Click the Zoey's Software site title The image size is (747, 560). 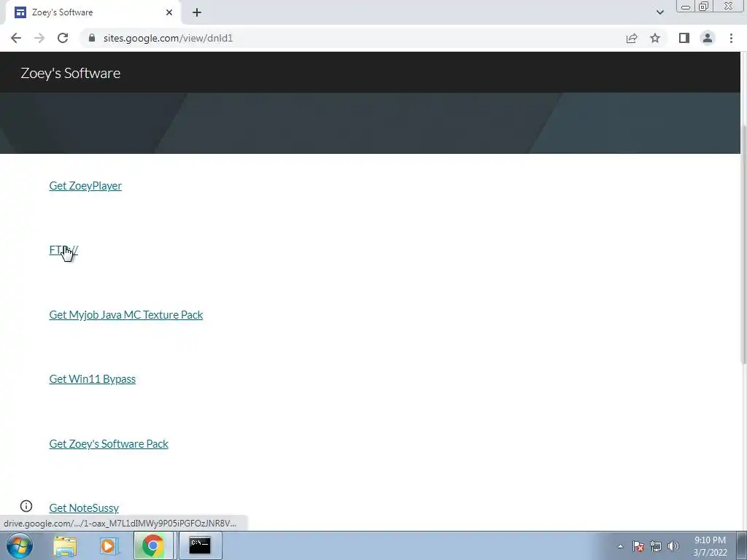tap(71, 73)
